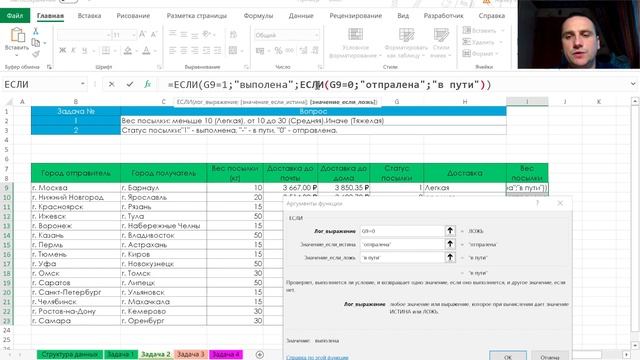Click the Insert cells (Вставить) button
Image resolution: width=640 pixels, height=360 pixels.
point(483,31)
